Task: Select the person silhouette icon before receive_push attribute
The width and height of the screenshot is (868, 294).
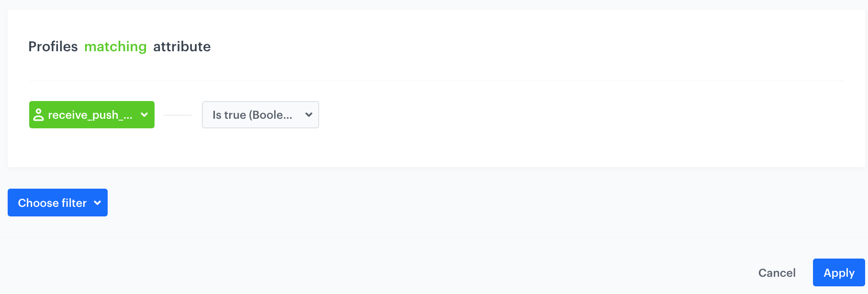Action: coord(39,114)
